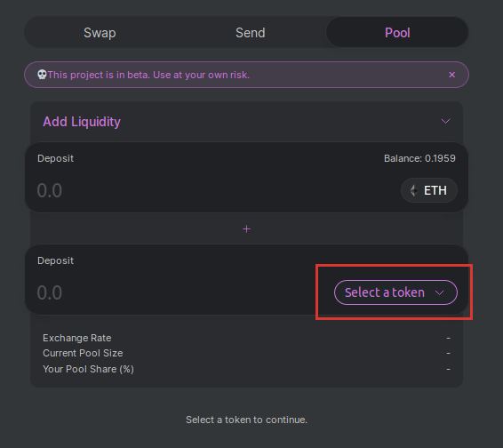Switch to the Swap tab
The width and height of the screenshot is (503, 448).
100,32
